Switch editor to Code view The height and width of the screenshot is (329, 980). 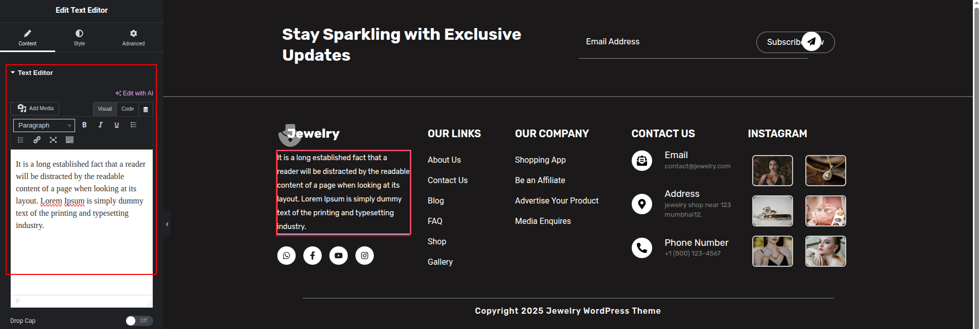pyautogui.click(x=128, y=109)
